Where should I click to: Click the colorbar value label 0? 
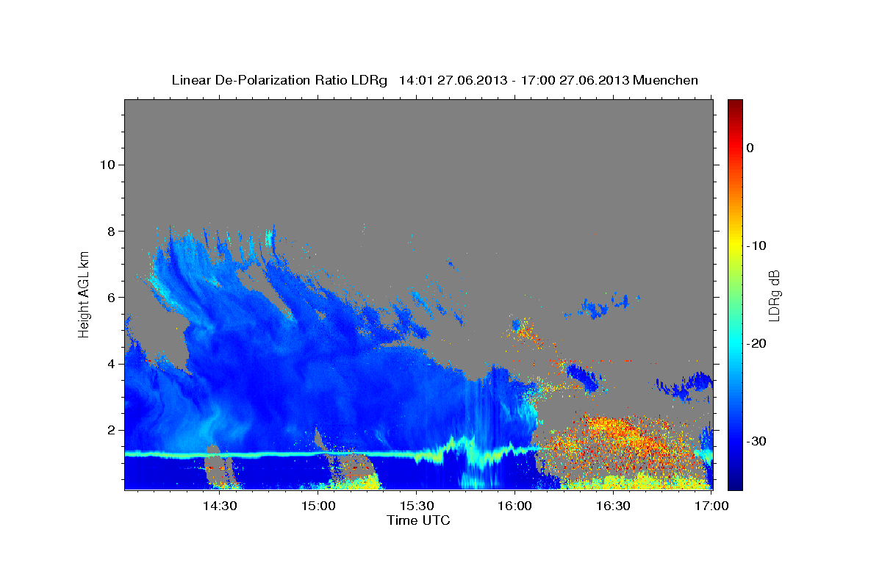tap(750, 148)
